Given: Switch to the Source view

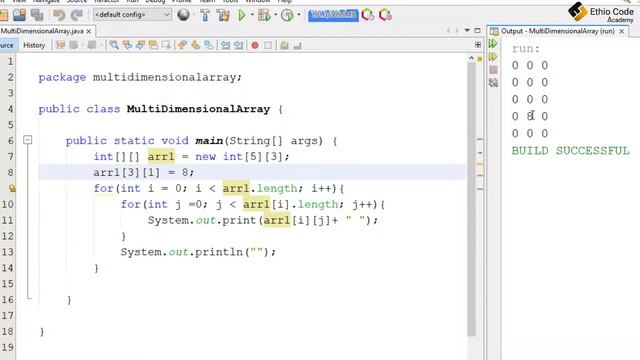Looking at the screenshot, I should (x=7, y=45).
